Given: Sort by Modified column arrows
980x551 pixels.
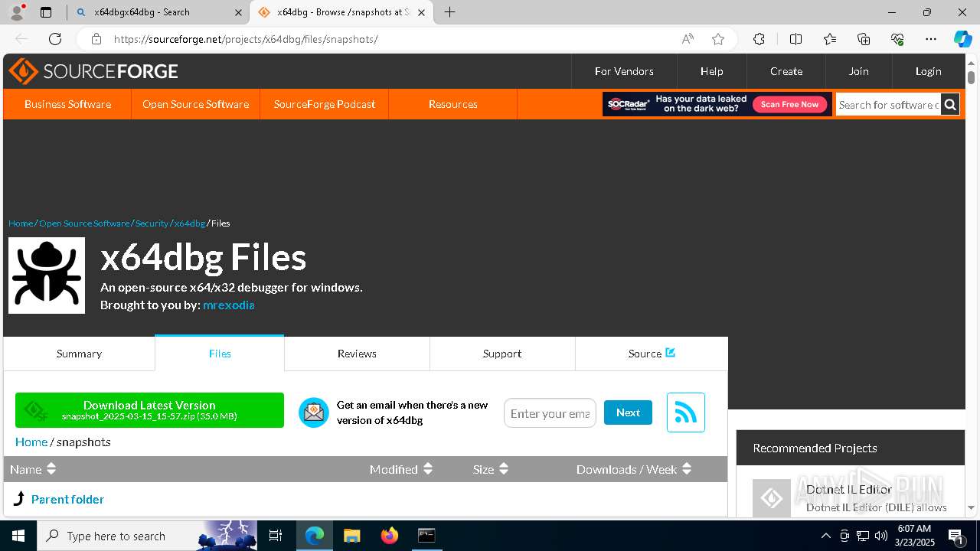Looking at the screenshot, I should (428, 469).
